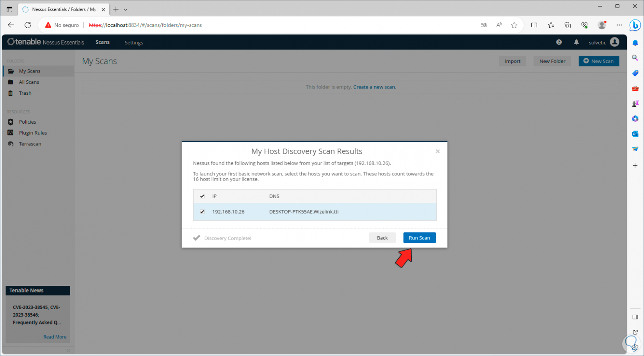Open the solvetic user account menu
The width and height of the screenshot is (644, 356).
pos(604,42)
